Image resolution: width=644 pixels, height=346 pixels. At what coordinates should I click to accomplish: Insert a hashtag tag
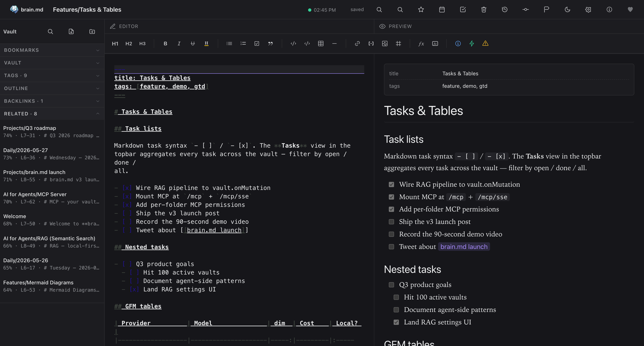point(398,44)
